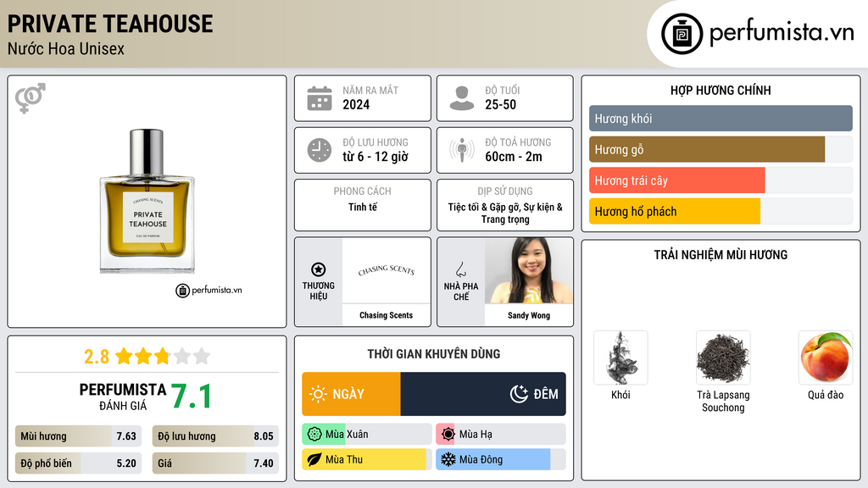868x488 pixels.
Task: Click the projection value 60cm - 2m
Action: click(x=514, y=157)
